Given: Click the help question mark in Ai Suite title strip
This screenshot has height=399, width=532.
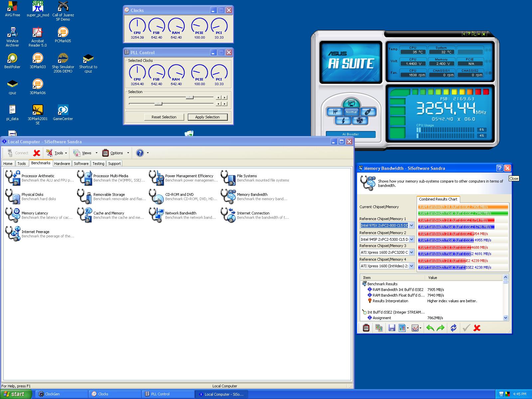Looking at the screenshot, I should coord(469,34).
